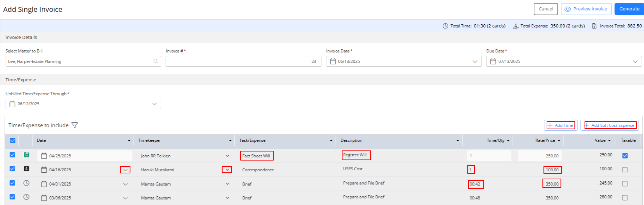The image size is (644, 205).
Task: Click the Total Time clock icon in summary bar
Action: (445, 26)
